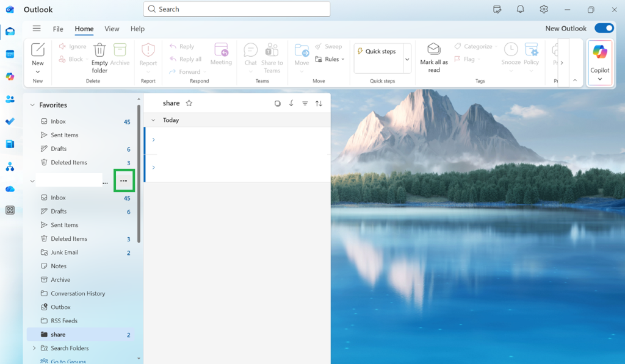Click the Archive ribbon icon
Image resolution: width=625 pixels, height=364 pixels.
coord(120,50)
